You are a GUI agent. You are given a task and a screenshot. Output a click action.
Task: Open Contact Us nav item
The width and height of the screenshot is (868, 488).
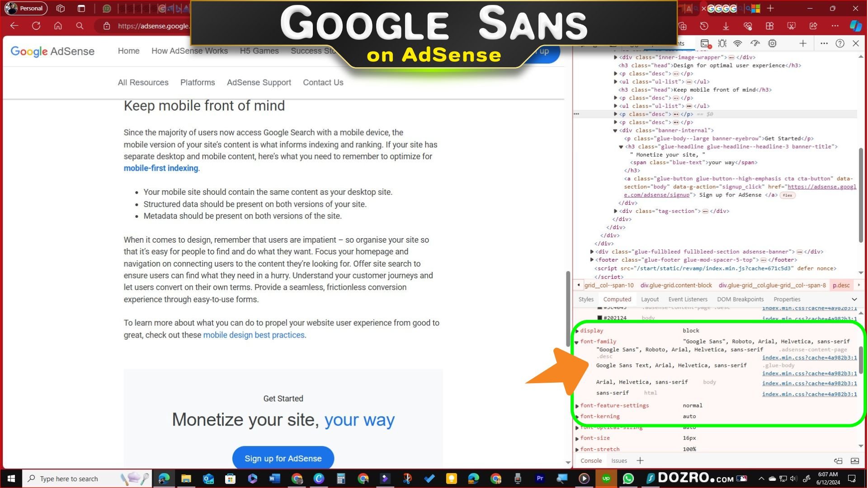tap(323, 83)
